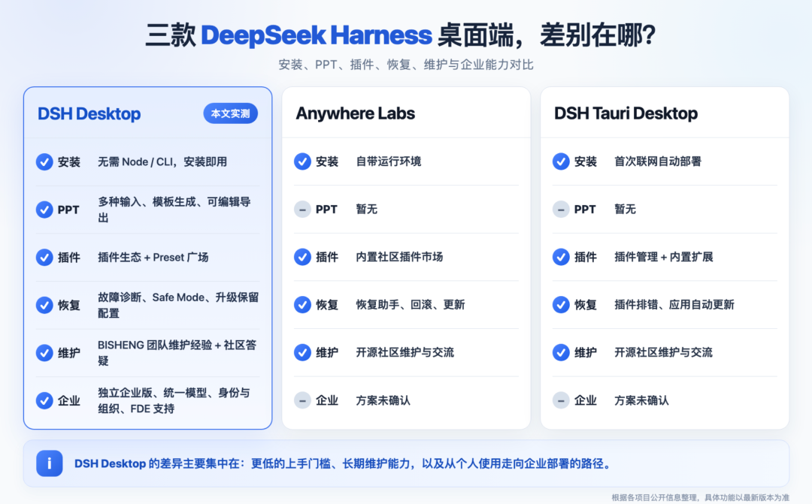
Task: Click text 自带运行环境
Action: click(x=389, y=161)
